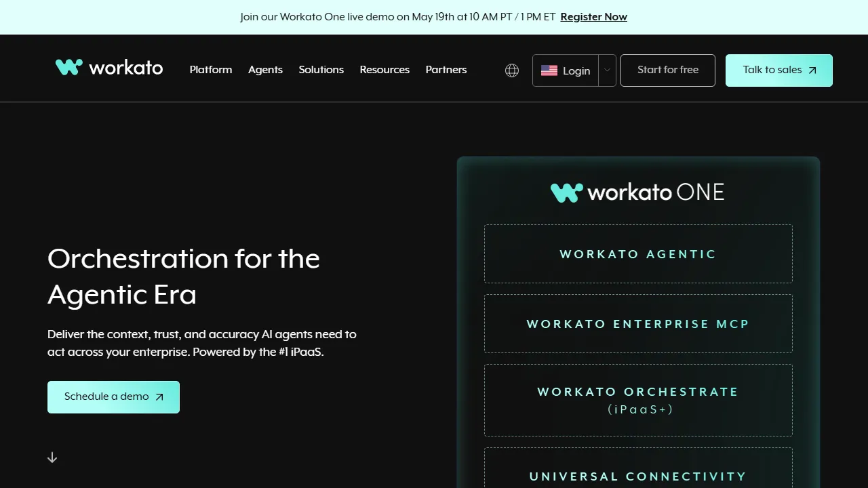
Task: Select the Universal Connectivity card
Action: [638, 468]
